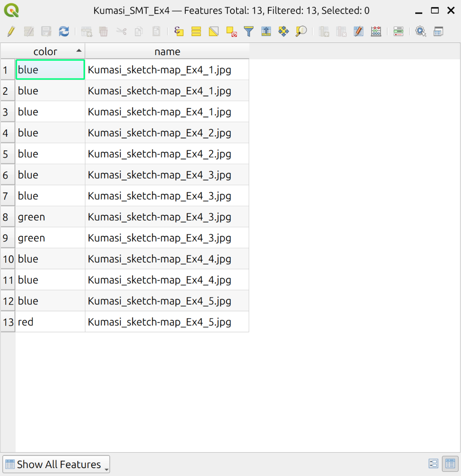Switch to form view
The width and height of the screenshot is (461, 476).
433,463
